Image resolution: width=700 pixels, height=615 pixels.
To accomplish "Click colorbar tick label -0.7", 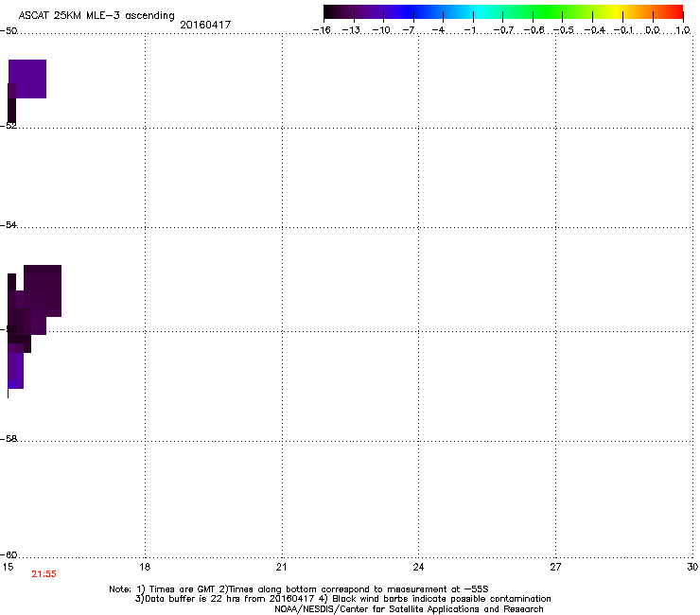I will pyautogui.click(x=503, y=30).
